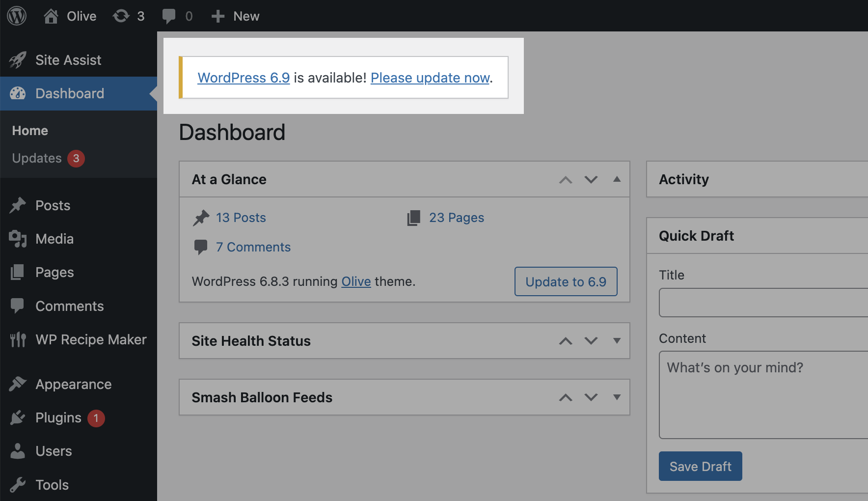This screenshot has width=868, height=501.
Task: Click the Comments bubble icon in sidebar
Action: [x=18, y=306]
